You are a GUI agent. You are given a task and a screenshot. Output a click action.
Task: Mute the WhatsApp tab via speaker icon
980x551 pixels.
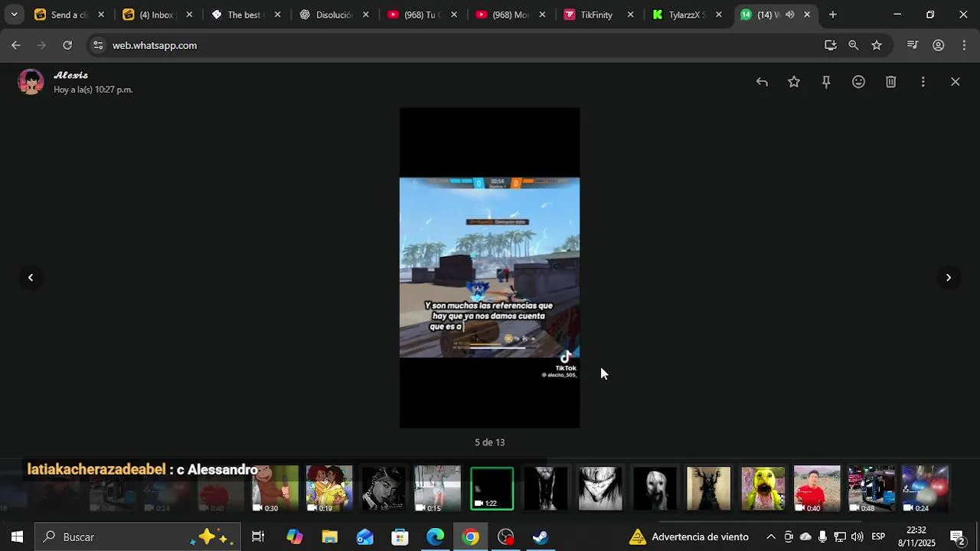click(789, 15)
